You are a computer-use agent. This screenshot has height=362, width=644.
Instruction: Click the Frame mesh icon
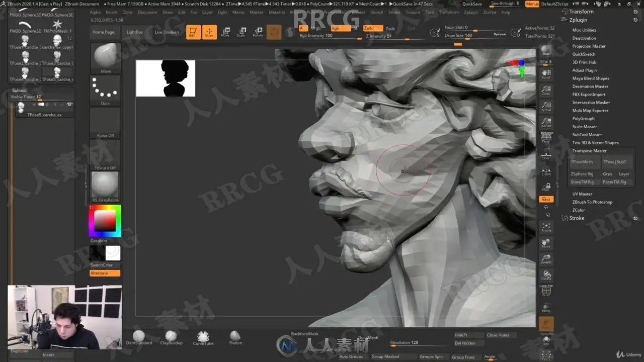[546, 227]
